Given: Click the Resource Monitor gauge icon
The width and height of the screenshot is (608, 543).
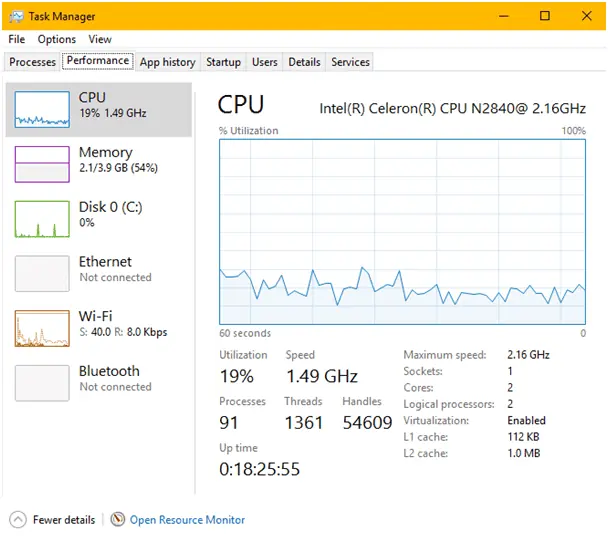Looking at the screenshot, I should 118,519.
